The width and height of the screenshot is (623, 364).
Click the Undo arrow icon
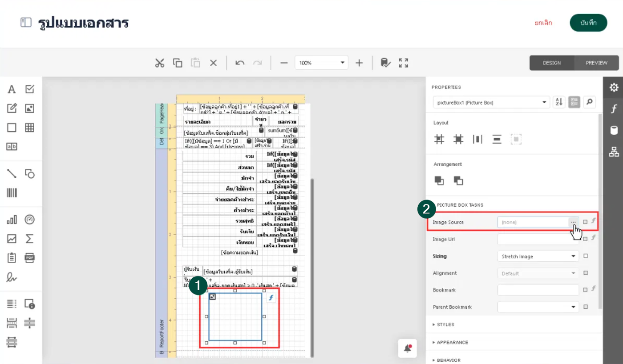pos(240,63)
